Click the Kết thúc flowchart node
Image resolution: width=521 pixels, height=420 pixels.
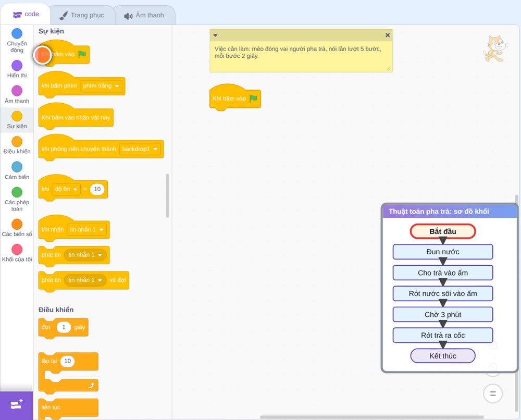tap(443, 356)
